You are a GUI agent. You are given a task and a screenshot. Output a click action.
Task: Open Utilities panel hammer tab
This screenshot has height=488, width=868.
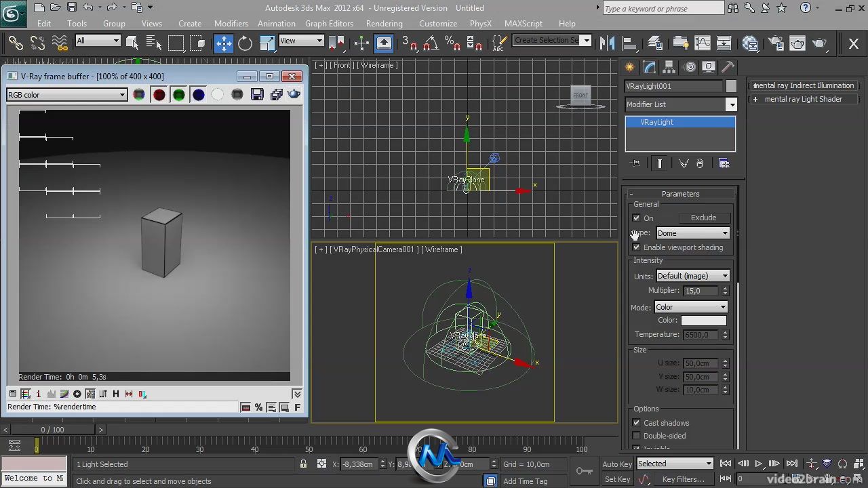click(728, 67)
